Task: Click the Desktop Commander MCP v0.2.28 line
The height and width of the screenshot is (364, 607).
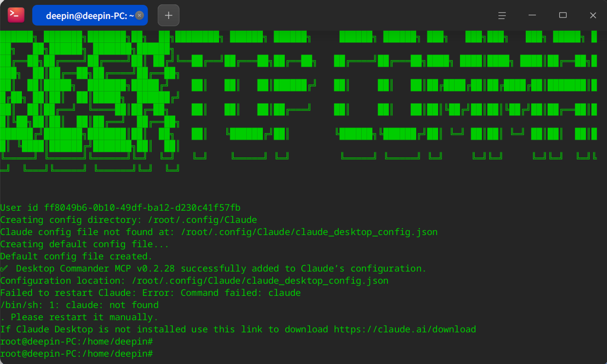Action: click(213, 269)
